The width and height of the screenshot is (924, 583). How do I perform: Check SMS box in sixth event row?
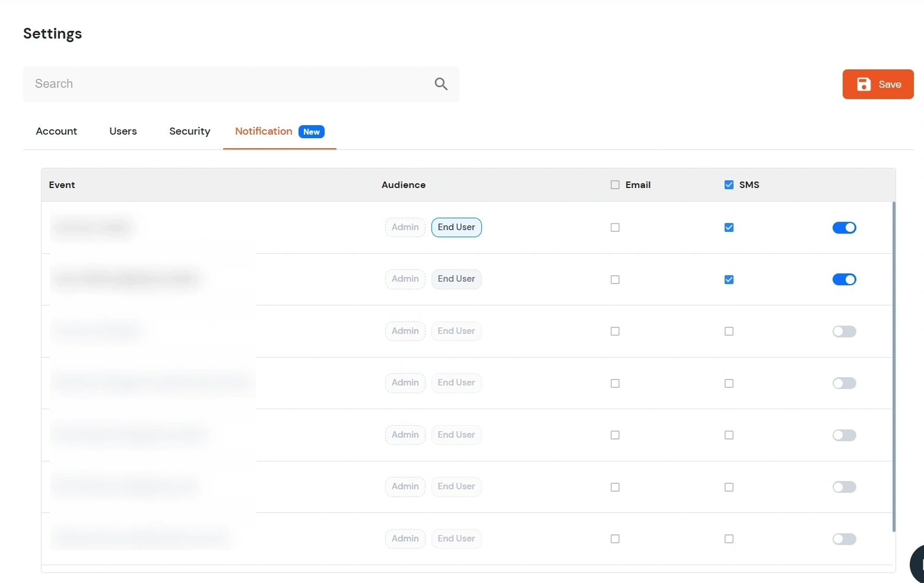729,487
